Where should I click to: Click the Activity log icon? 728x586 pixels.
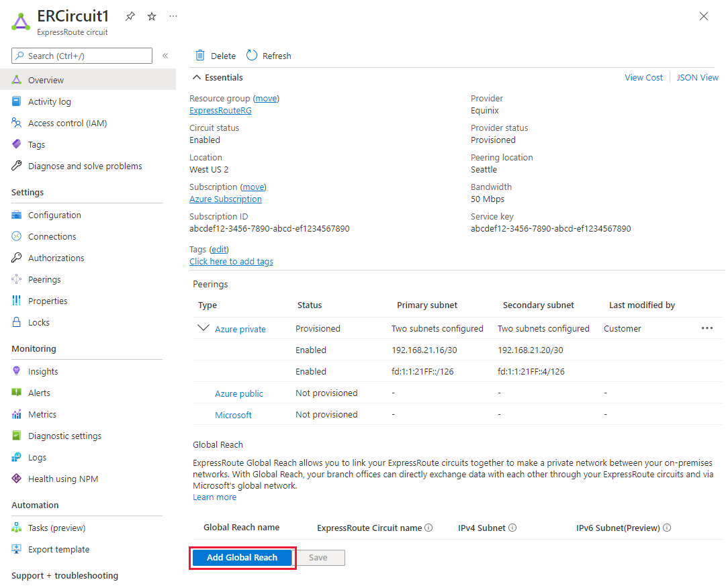[x=16, y=101]
